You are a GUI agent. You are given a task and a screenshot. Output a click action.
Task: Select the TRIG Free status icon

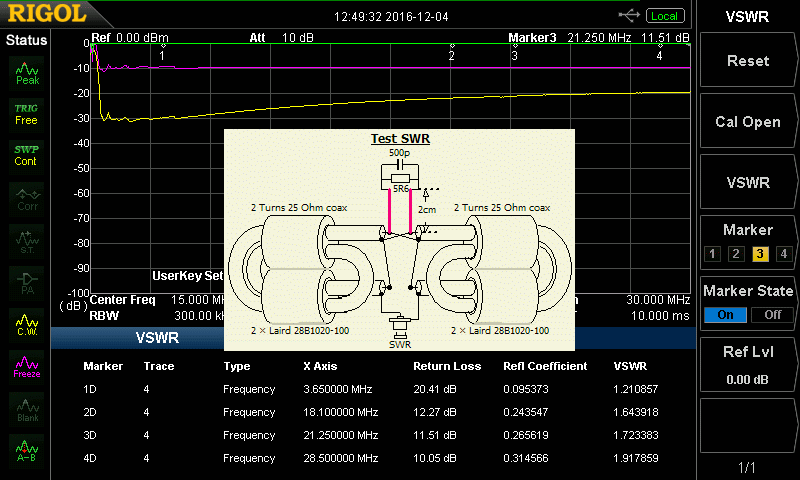click(x=27, y=114)
